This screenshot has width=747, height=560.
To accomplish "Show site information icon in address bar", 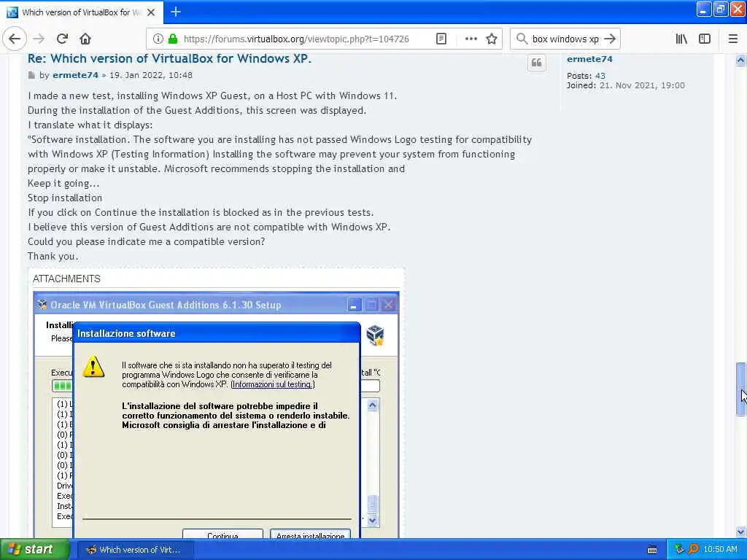I will pos(158,39).
